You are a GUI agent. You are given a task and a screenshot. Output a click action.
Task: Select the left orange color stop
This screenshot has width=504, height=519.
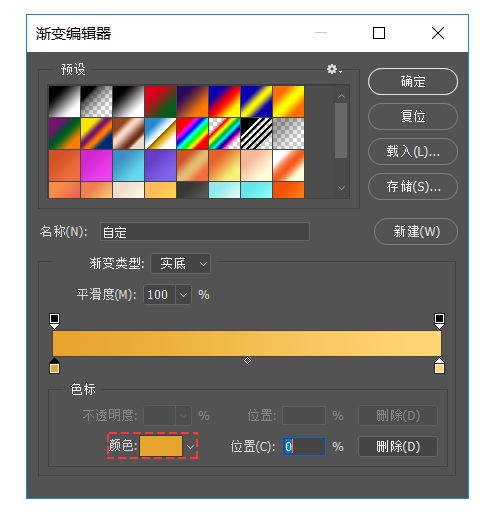tap(55, 366)
